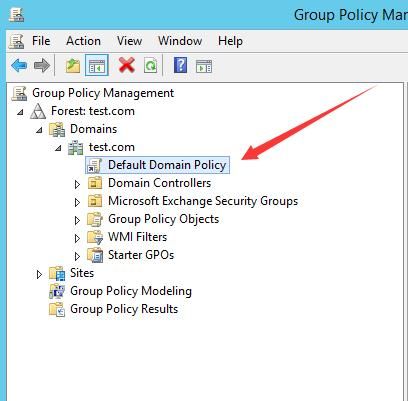Image resolution: width=408 pixels, height=401 pixels.
Task: Click the Up One Level folder icon
Action: coord(73,65)
